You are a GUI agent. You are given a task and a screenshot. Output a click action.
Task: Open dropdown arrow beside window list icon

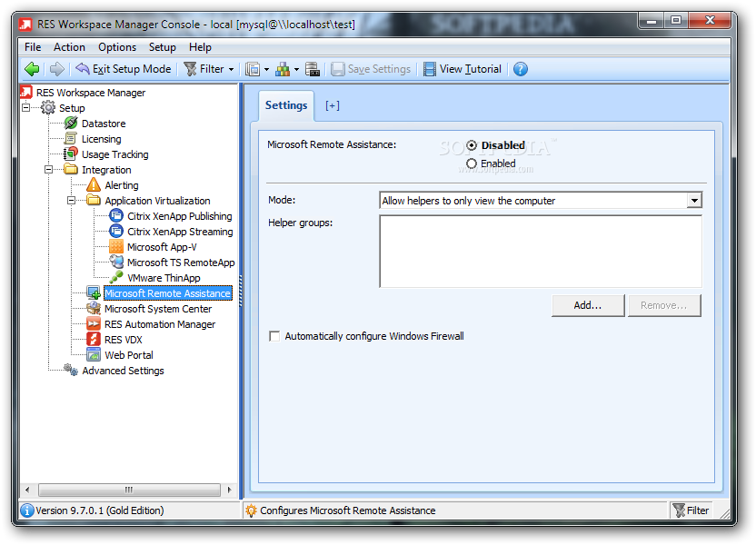pyautogui.click(x=266, y=69)
